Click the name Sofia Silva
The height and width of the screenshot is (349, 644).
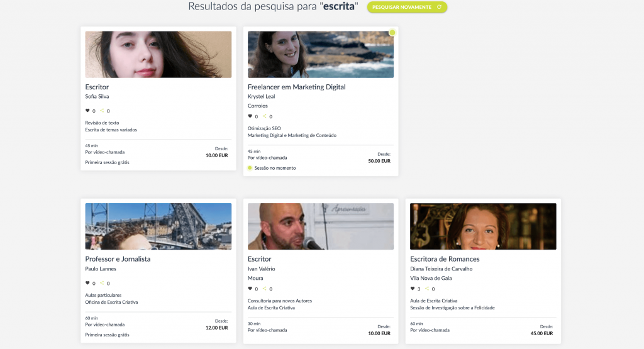click(x=97, y=96)
